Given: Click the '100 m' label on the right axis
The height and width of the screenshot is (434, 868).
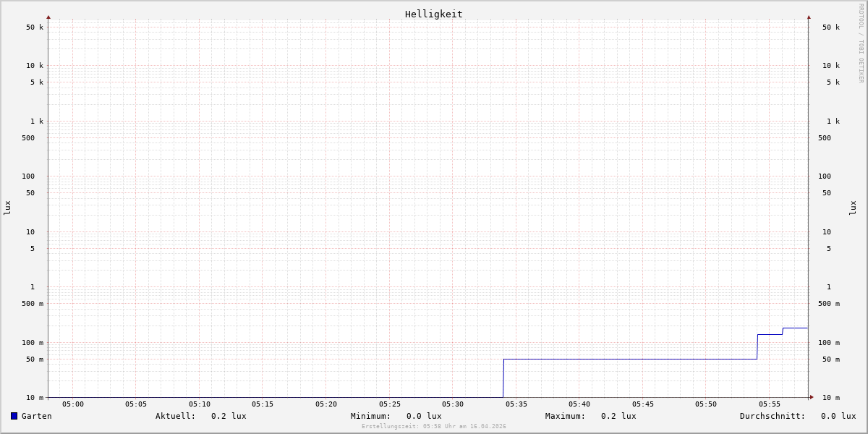Looking at the screenshot, I should click(x=829, y=343).
